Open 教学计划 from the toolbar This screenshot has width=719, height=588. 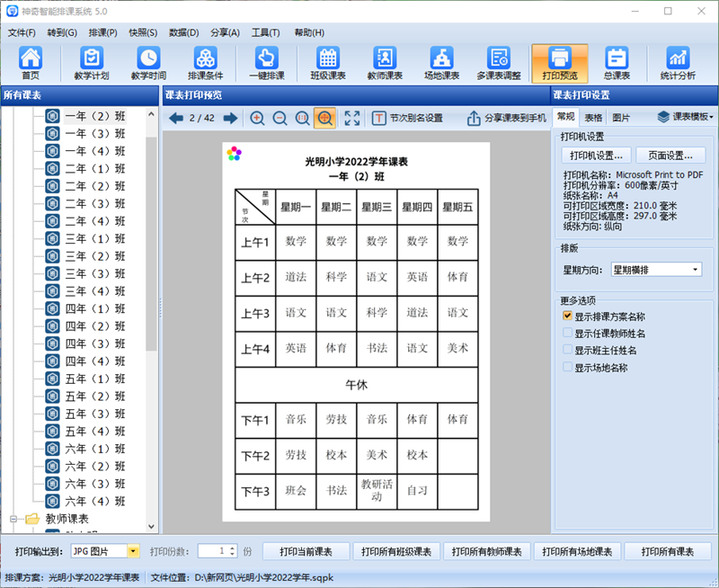click(92, 63)
